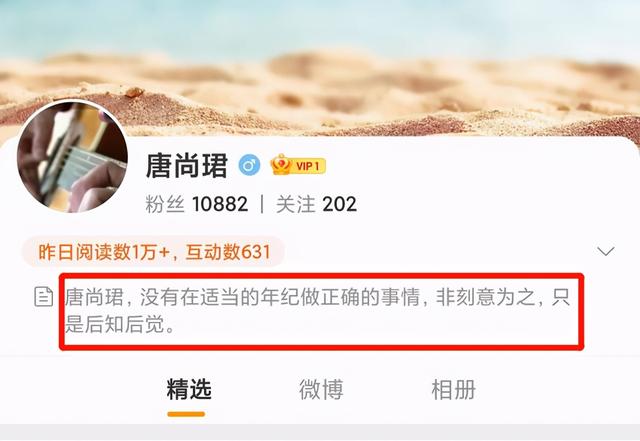View the 粉丝 followers list
The height and width of the screenshot is (441, 640).
click(165, 204)
